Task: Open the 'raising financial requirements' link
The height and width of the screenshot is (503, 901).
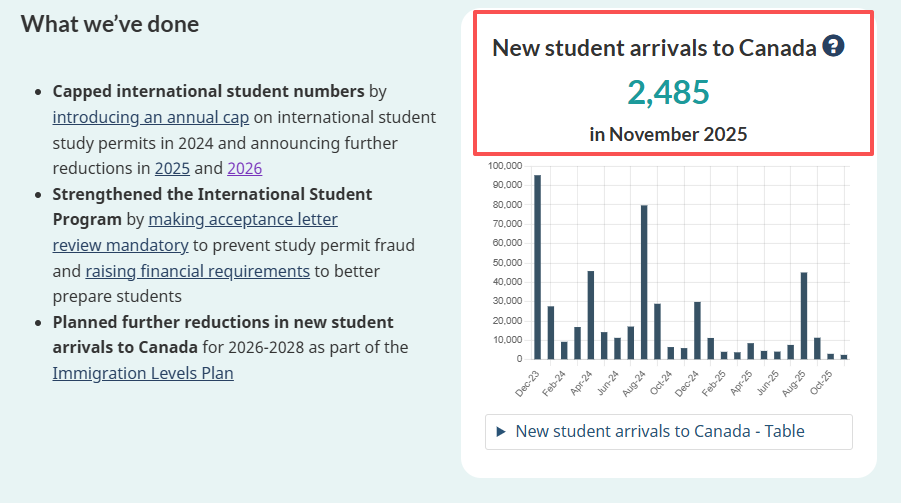Action: coord(197,271)
